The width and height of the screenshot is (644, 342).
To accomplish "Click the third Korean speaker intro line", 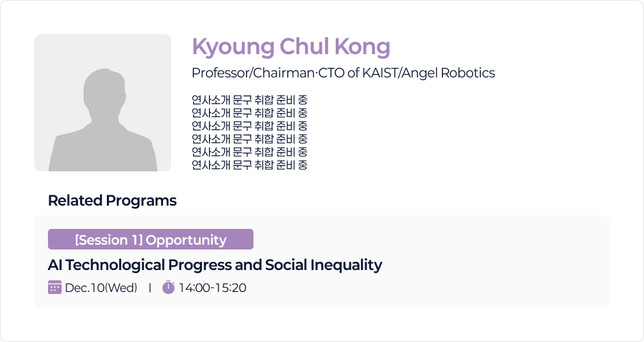I will [249, 126].
